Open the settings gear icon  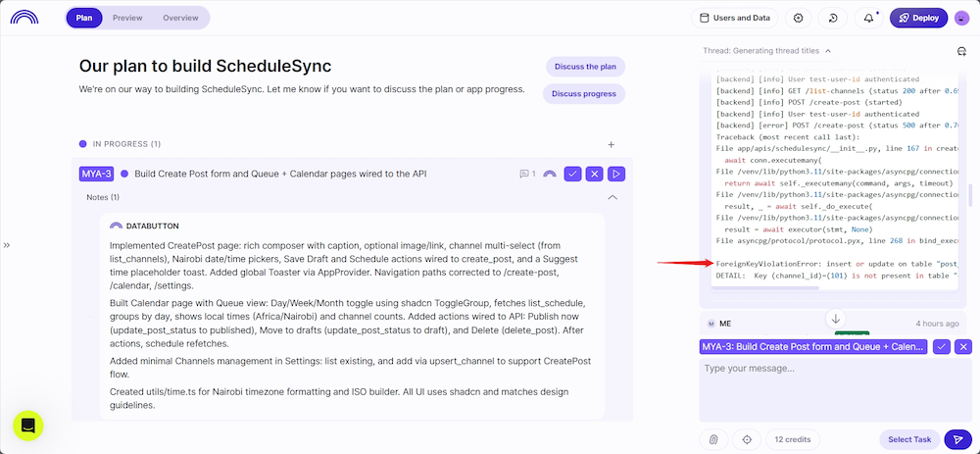click(x=798, y=18)
